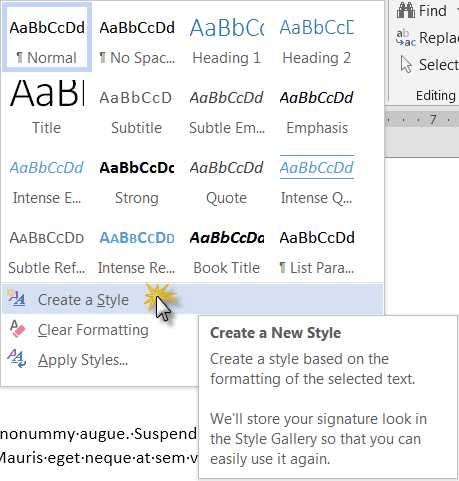Apply the Intense Reference style

[137, 248]
